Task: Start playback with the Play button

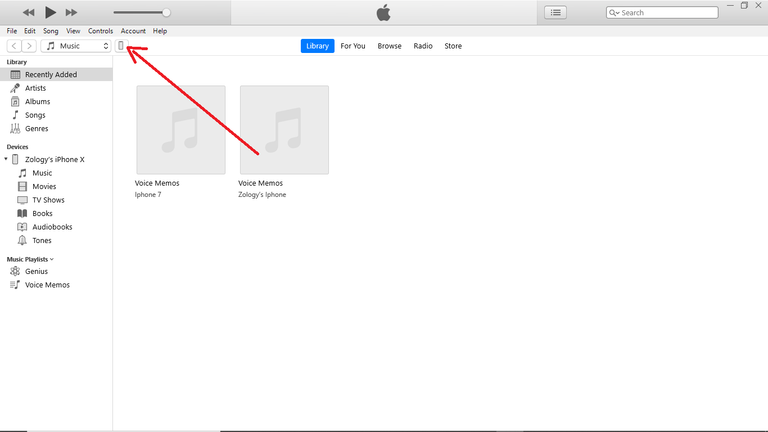Action: click(50, 12)
